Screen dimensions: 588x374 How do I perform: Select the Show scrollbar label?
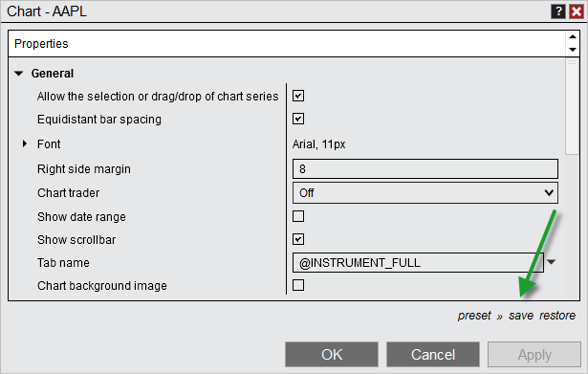76,240
